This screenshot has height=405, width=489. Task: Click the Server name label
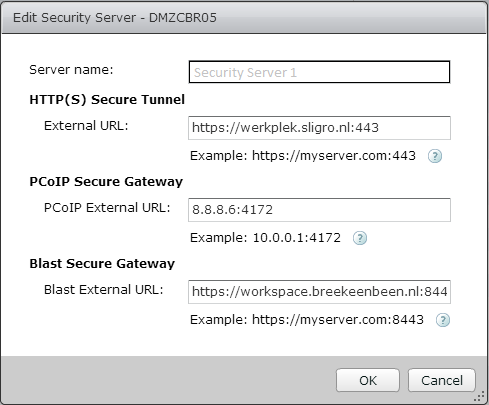[71, 70]
